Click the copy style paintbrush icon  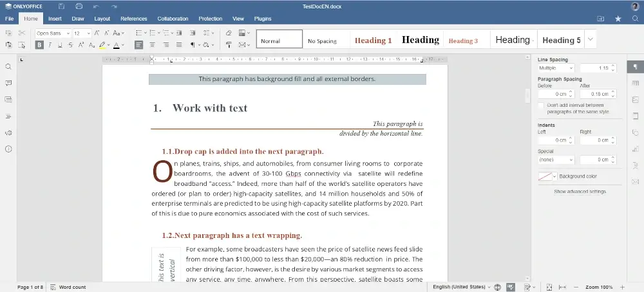[229, 45]
